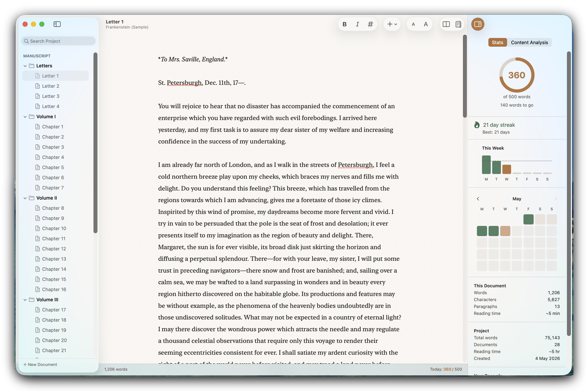Open Chapter 1 document

click(x=55, y=127)
